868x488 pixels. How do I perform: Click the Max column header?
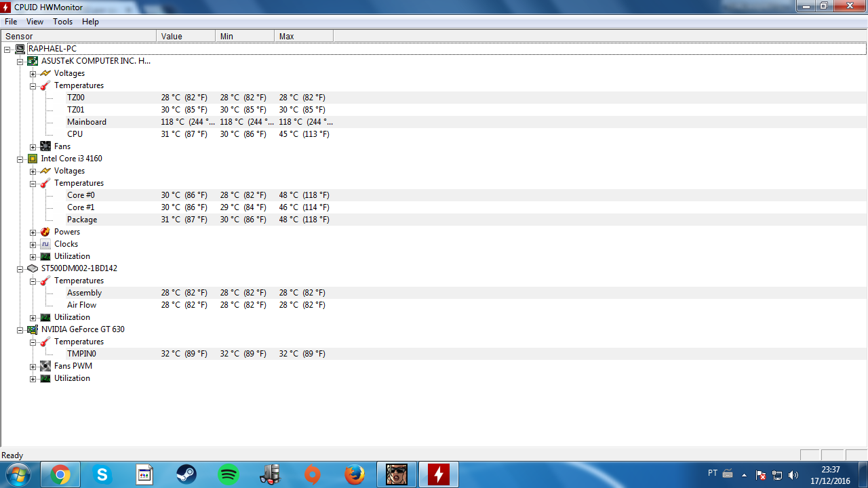304,36
